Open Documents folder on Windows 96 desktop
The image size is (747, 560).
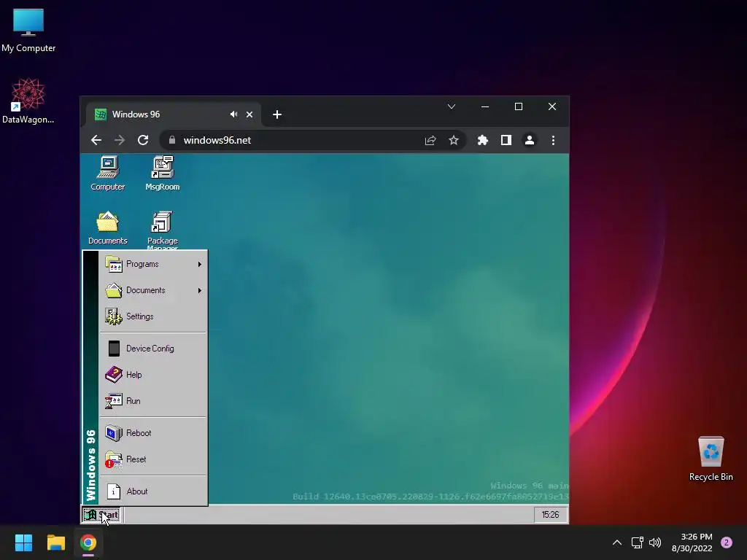pos(108,227)
